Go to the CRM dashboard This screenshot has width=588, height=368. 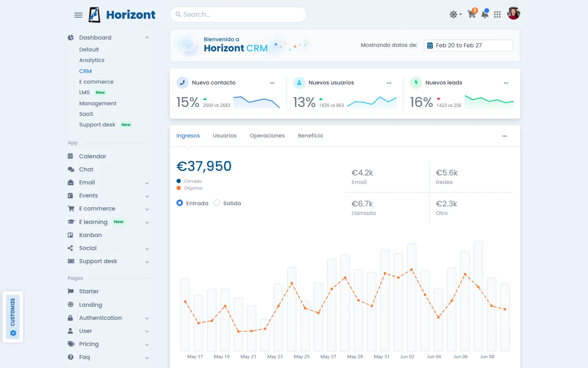[x=85, y=71]
